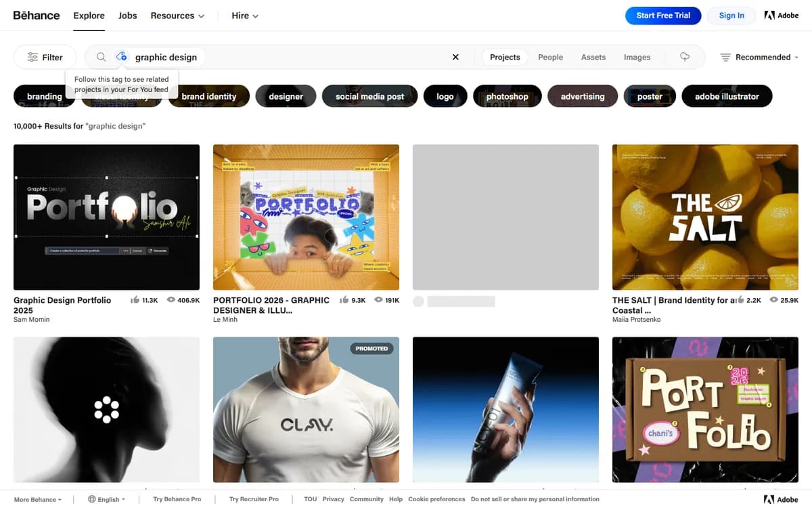
Task: Switch to the Images search tab
Action: (x=637, y=57)
